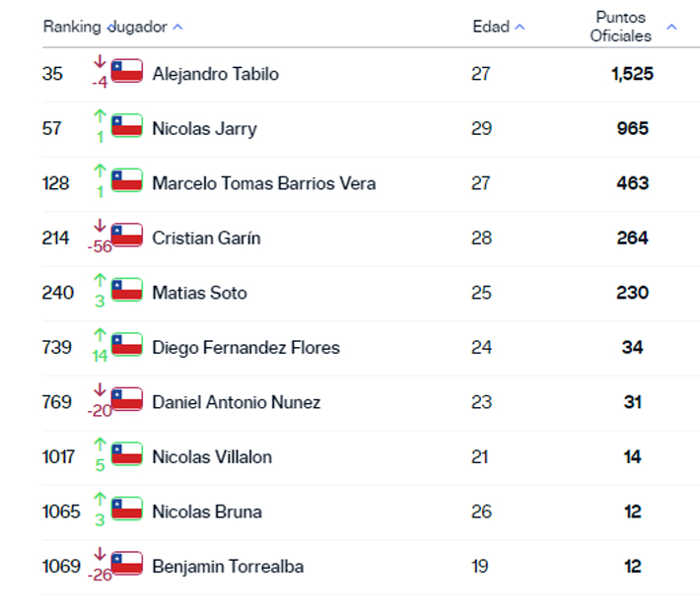Click Diego Fernandez Flores' flag icon

pos(127,345)
